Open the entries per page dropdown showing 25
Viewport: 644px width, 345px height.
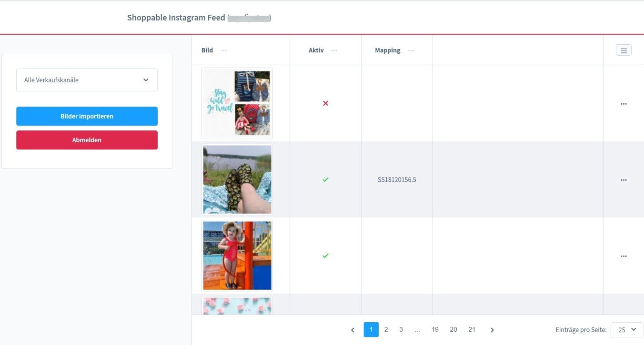point(627,330)
